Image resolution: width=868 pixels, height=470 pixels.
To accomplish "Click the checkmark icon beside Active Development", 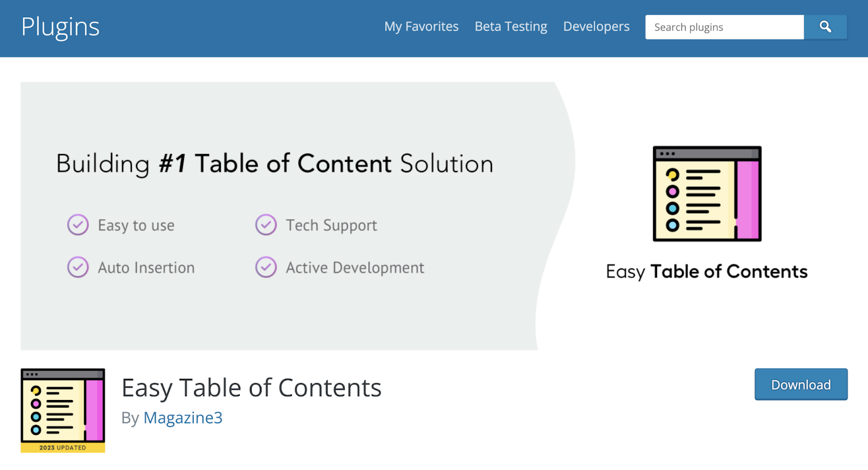I will [x=266, y=267].
